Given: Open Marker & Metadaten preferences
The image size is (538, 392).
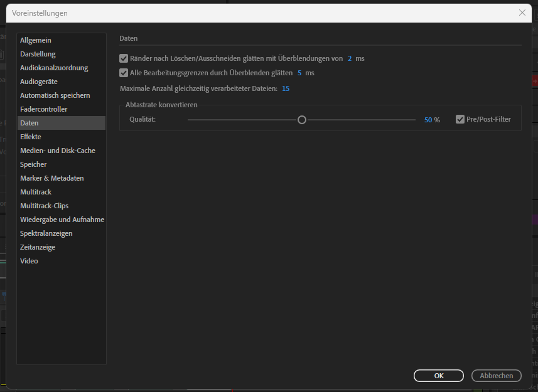Looking at the screenshot, I should (x=50, y=177).
